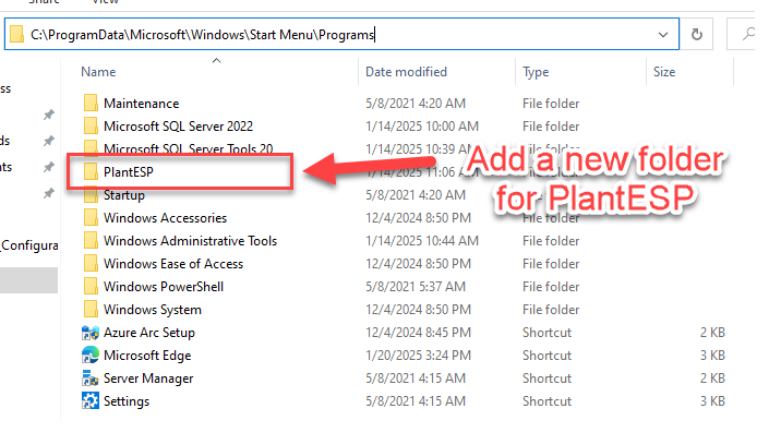Select Settings shortcut name text

pos(126,401)
